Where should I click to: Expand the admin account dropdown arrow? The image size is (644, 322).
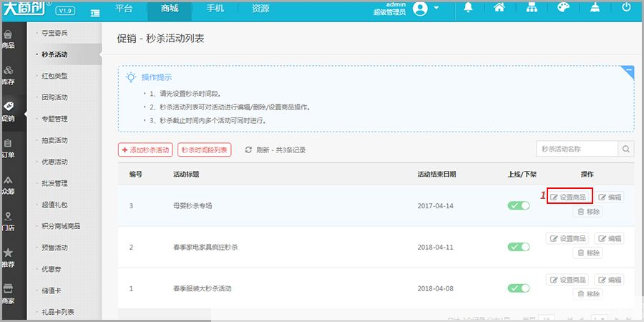point(436,8)
